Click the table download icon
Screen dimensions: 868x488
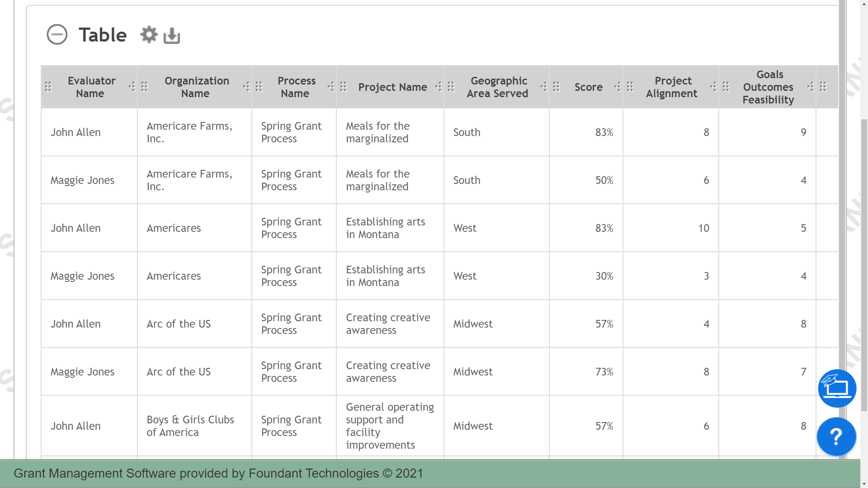[172, 35]
